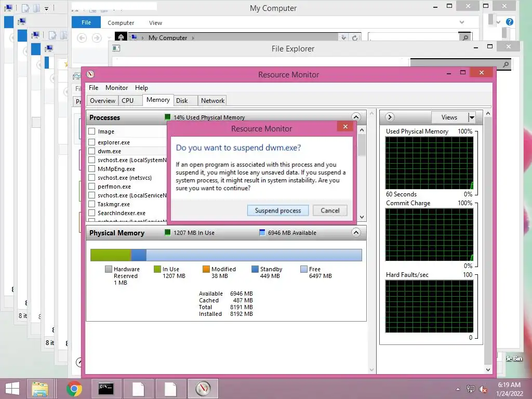Image resolution: width=532 pixels, height=399 pixels.
Task: Click the green In Use memory bar segment
Action: (x=111, y=255)
